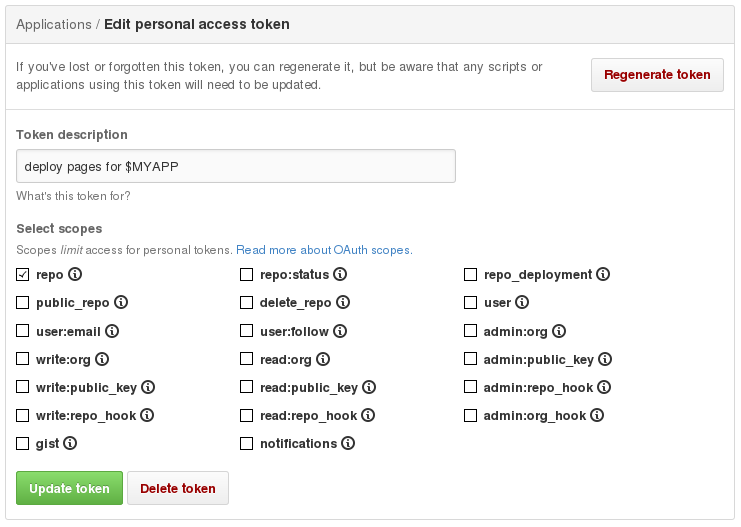Uncheck the repo scope checkbox

point(23,274)
